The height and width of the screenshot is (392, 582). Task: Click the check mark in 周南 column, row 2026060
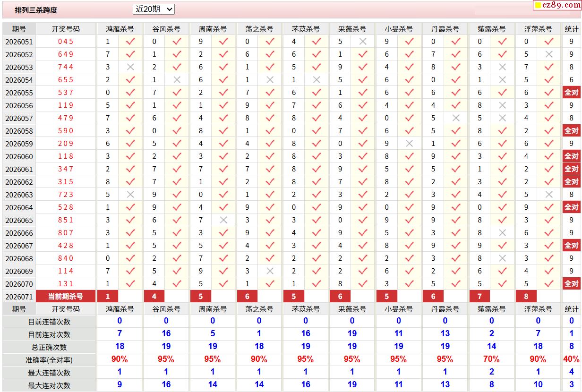223,156
